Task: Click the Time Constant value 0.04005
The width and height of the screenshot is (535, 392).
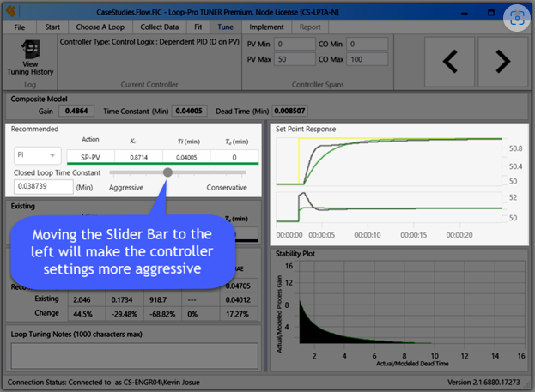Action: click(x=189, y=111)
